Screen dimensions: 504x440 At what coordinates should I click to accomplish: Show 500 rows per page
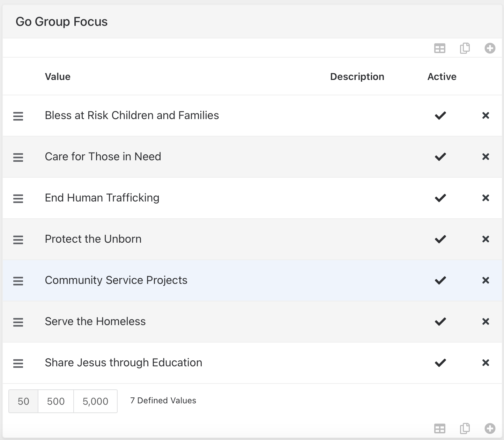(56, 401)
